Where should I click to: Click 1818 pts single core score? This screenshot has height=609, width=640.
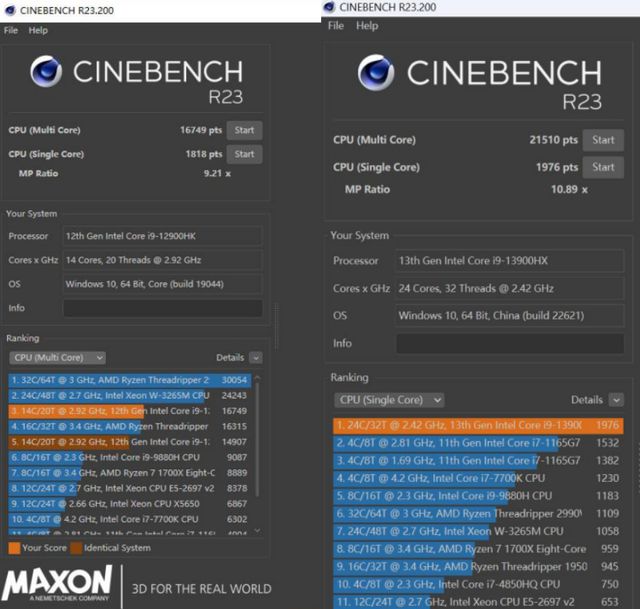[x=204, y=154]
